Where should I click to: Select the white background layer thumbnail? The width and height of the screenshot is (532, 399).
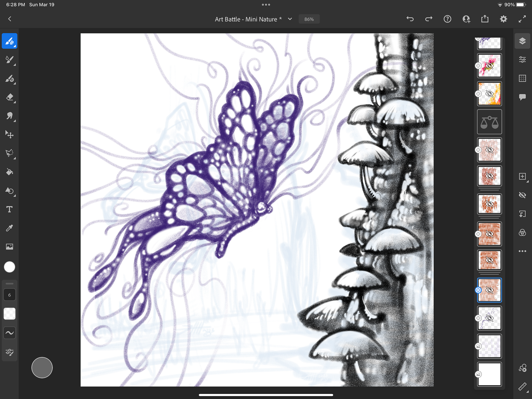pos(489,374)
